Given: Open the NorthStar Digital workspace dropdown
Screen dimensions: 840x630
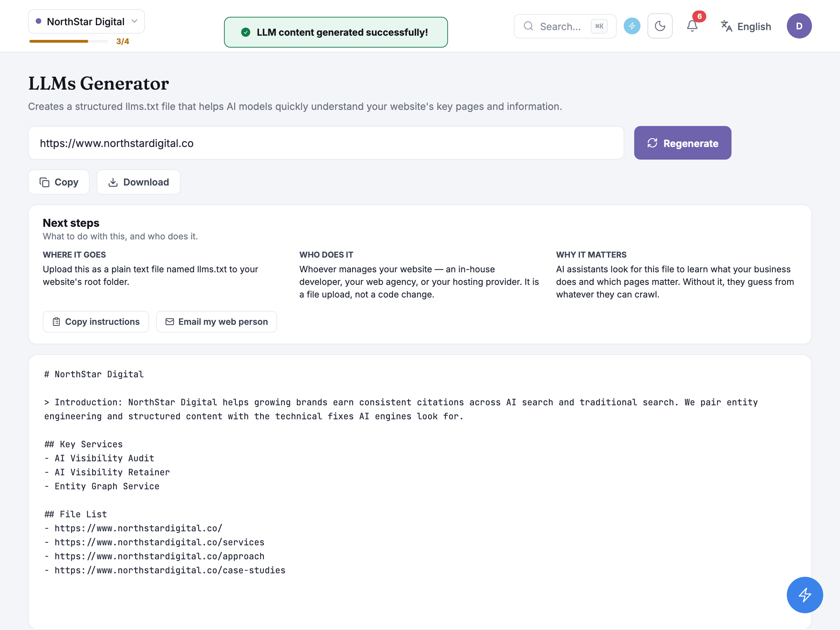Looking at the screenshot, I should (86, 22).
